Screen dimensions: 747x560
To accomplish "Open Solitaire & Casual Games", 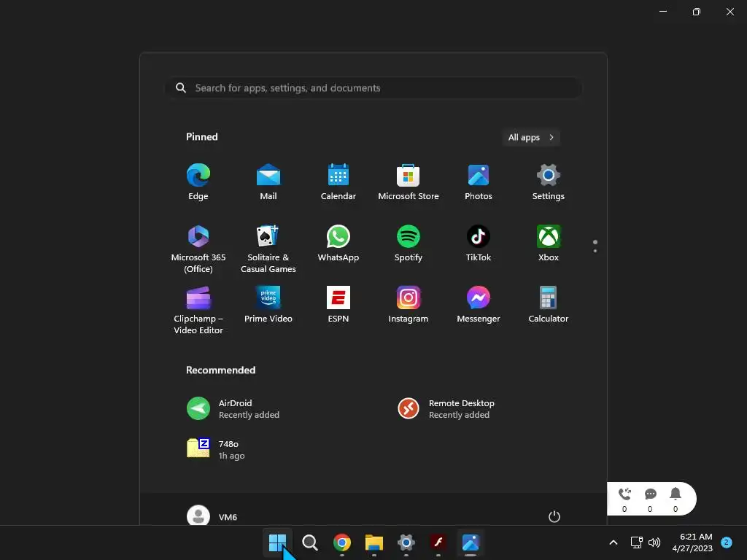I will coord(268,249).
